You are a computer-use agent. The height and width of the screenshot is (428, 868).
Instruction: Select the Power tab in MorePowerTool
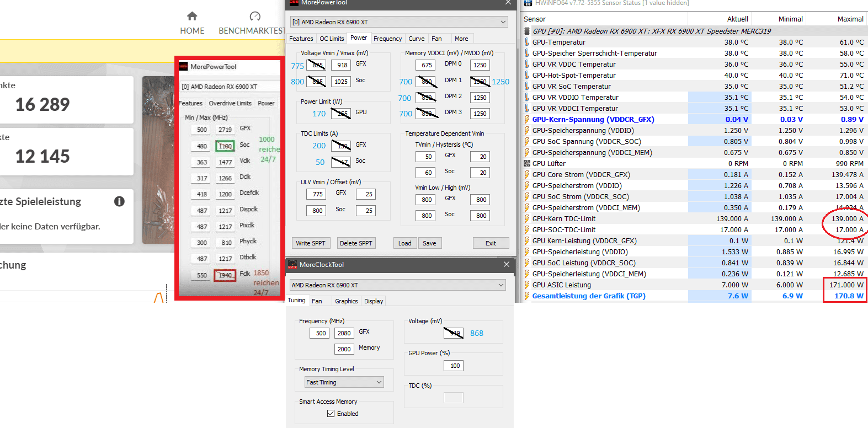(x=359, y=38)
